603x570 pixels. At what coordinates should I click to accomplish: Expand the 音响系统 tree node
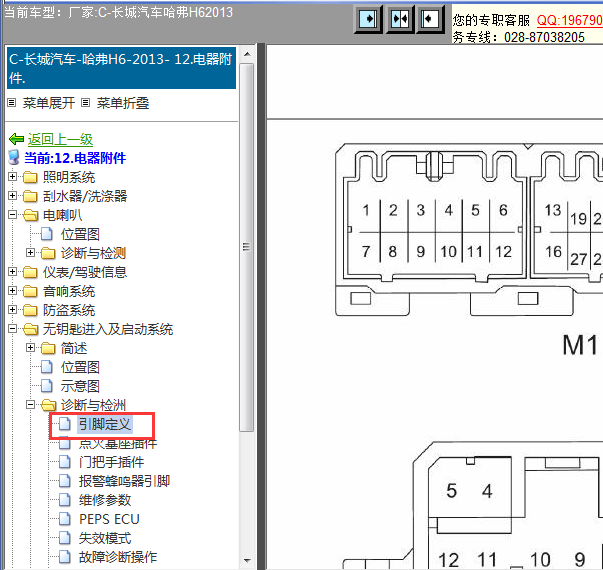[x=13, y=292]
